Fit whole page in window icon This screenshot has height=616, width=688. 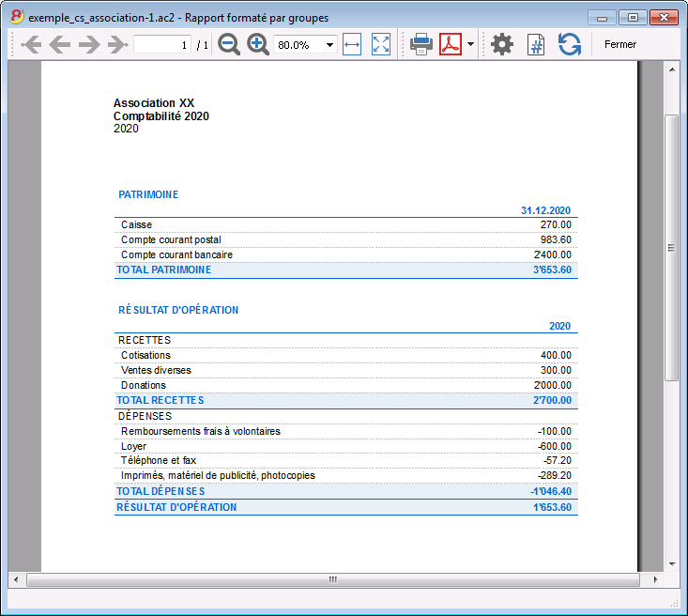pos(380,44)
